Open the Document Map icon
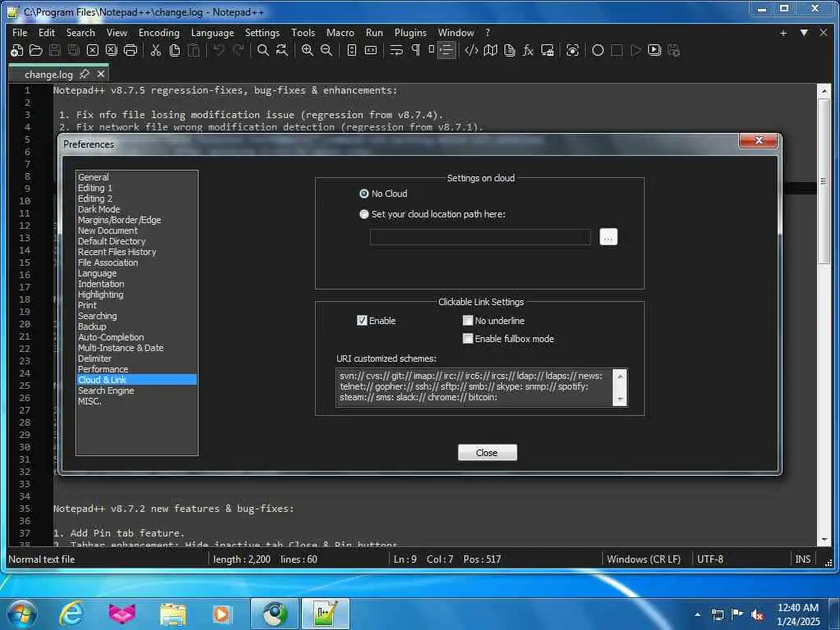This screenshot has height=630, width=840. 491,50
